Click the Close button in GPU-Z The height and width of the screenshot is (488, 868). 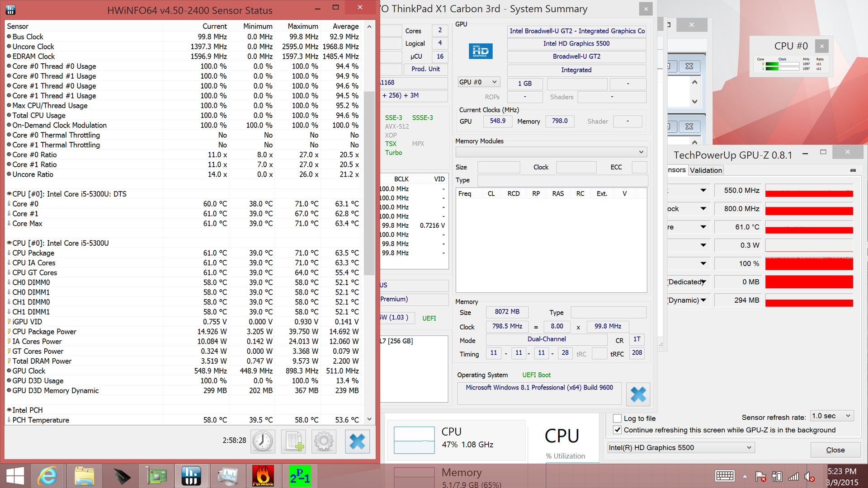pyautogui.click(x=835, y=450)
